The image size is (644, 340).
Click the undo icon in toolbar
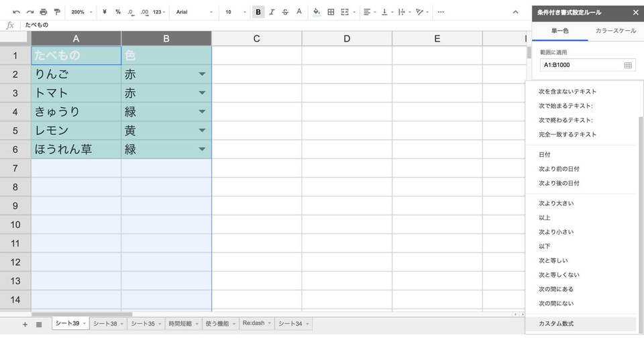pos(16,12)
